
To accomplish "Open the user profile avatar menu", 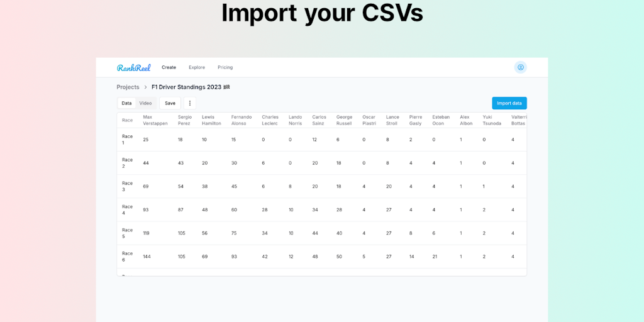I will point(520,67).
